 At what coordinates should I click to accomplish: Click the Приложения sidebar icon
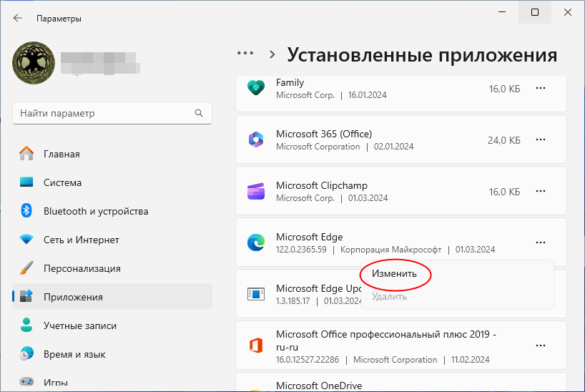coord(26,296)
